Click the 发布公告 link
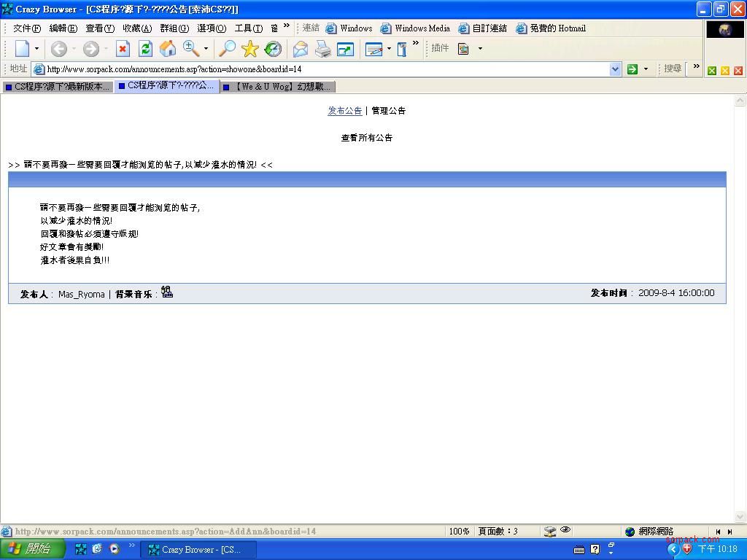747x560 pixels. click(344, 111)
